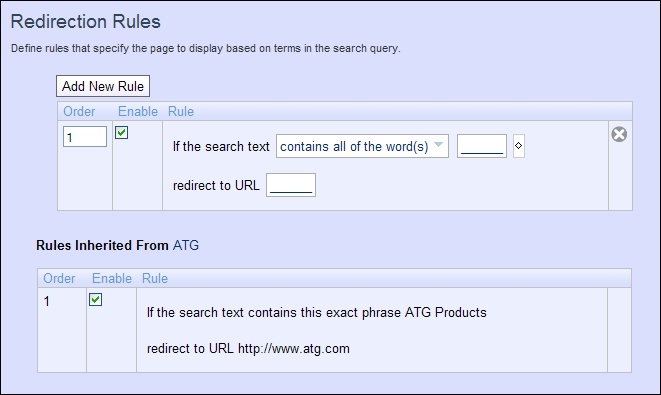Click the Enable header in the inherited rules table
Viewport: 661px width, 395px height.
[x=112, y=278]
